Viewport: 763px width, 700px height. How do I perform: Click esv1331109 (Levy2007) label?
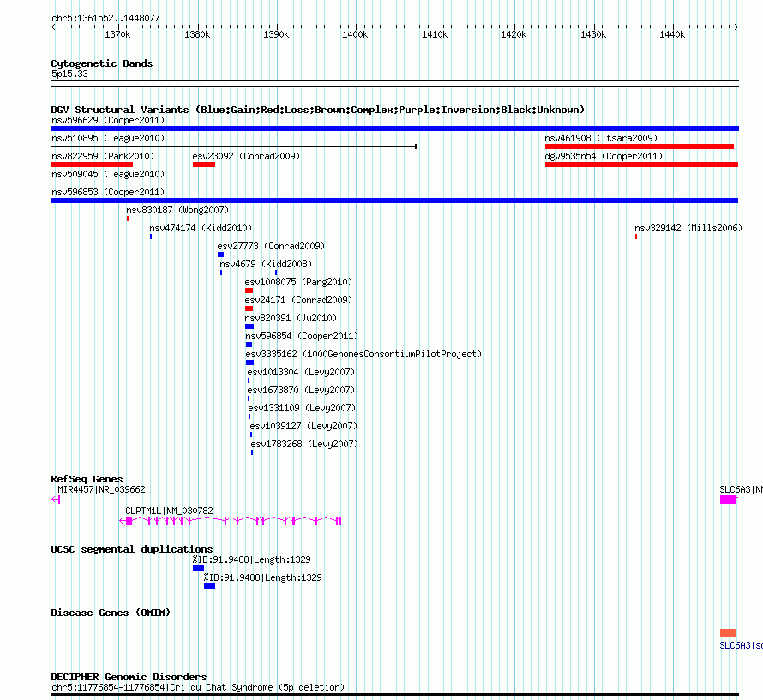(x=302, y=408)
